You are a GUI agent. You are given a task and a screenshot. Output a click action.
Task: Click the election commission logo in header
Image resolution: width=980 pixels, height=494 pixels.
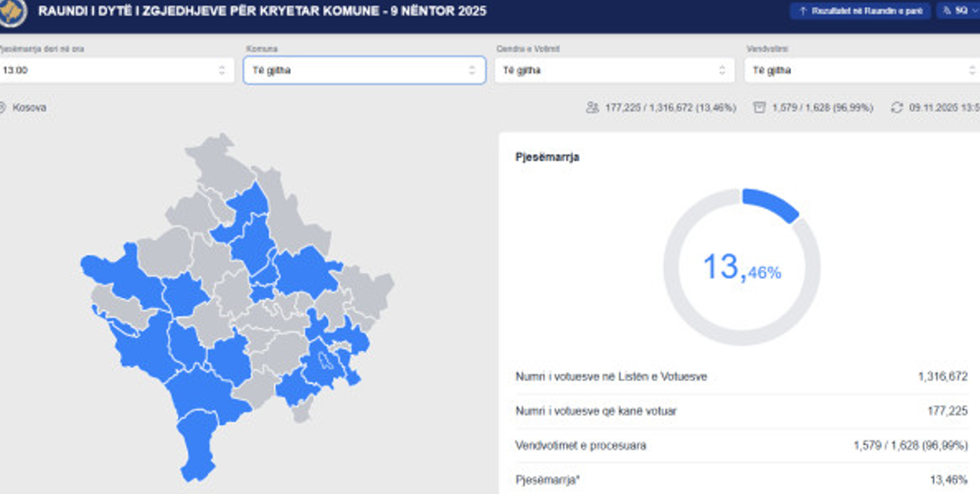pos(13,12)
